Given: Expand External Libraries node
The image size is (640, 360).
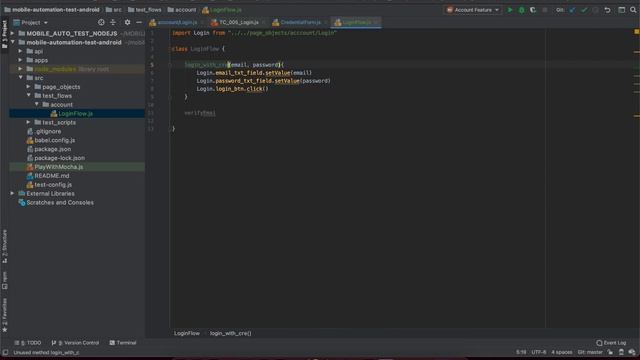Looking at the screenshot, I should [13, 193].
